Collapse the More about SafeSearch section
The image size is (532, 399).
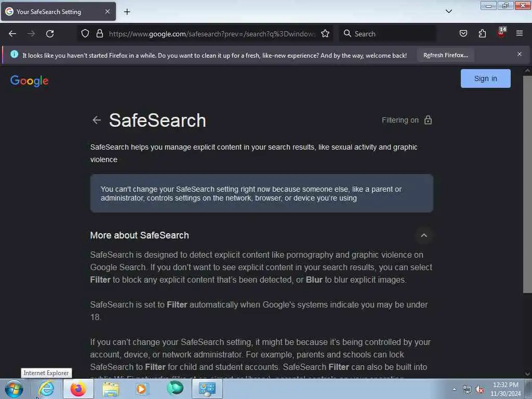[x=424, y=235]
